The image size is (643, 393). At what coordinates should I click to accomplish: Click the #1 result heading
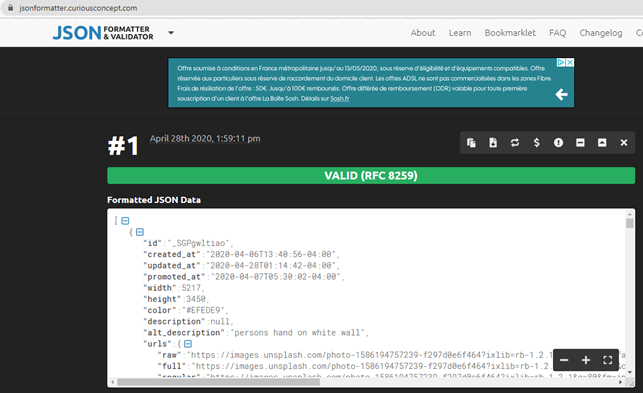coord(123,146)
